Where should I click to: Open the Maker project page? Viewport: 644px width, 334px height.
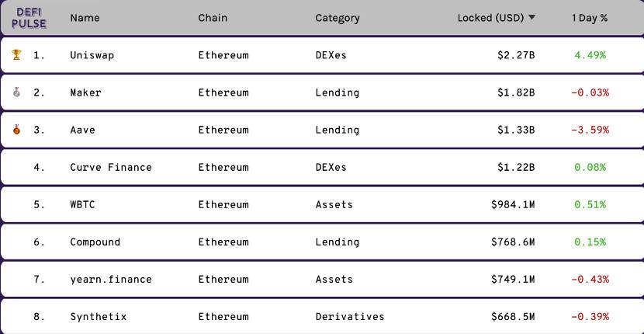coord(85,92)
